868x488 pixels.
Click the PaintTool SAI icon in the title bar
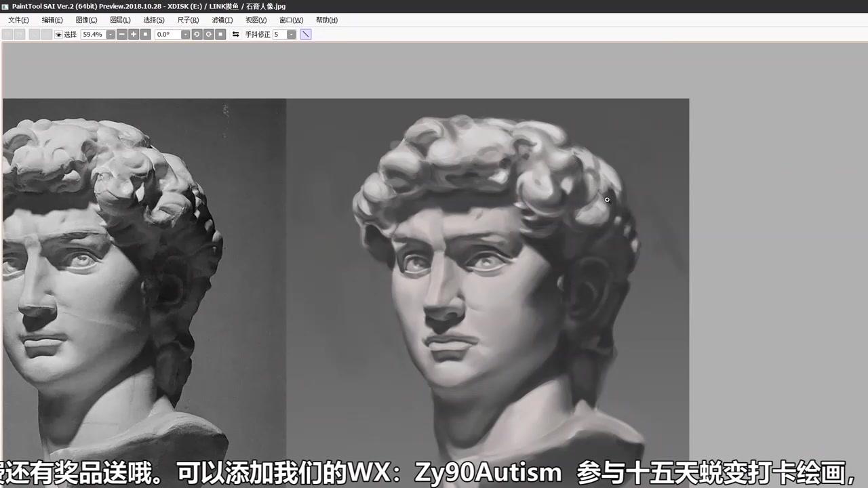coord(6,6)
